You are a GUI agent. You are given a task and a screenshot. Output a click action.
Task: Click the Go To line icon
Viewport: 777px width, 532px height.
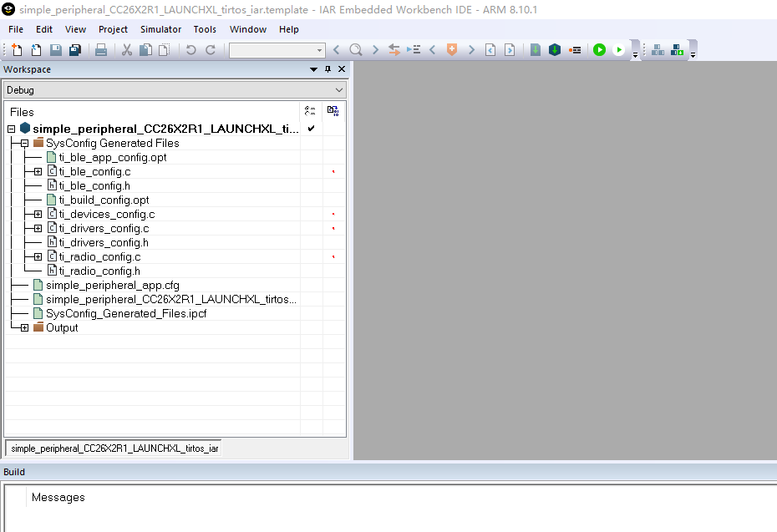414,49
